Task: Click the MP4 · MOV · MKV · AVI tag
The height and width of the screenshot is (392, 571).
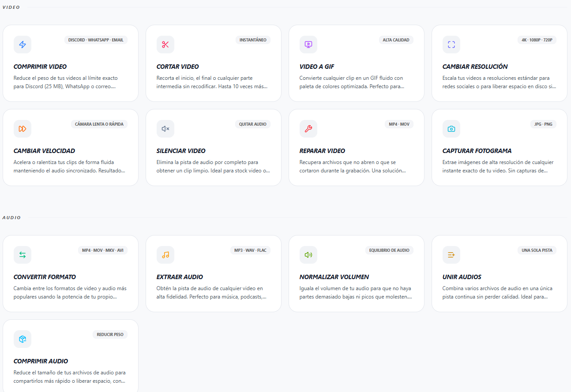Action: 103,250
